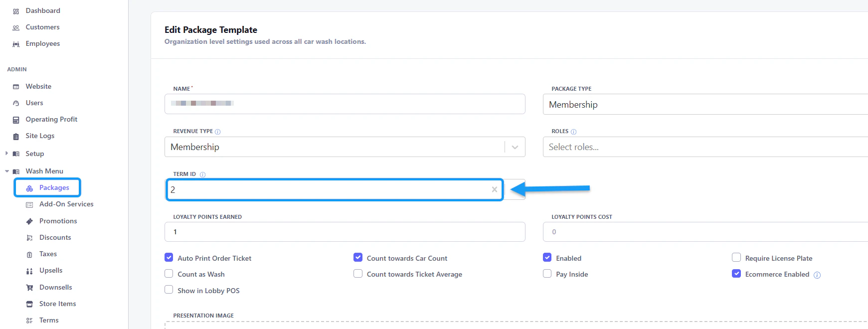Check the Pay Inside checkbox

click(547, 274)
